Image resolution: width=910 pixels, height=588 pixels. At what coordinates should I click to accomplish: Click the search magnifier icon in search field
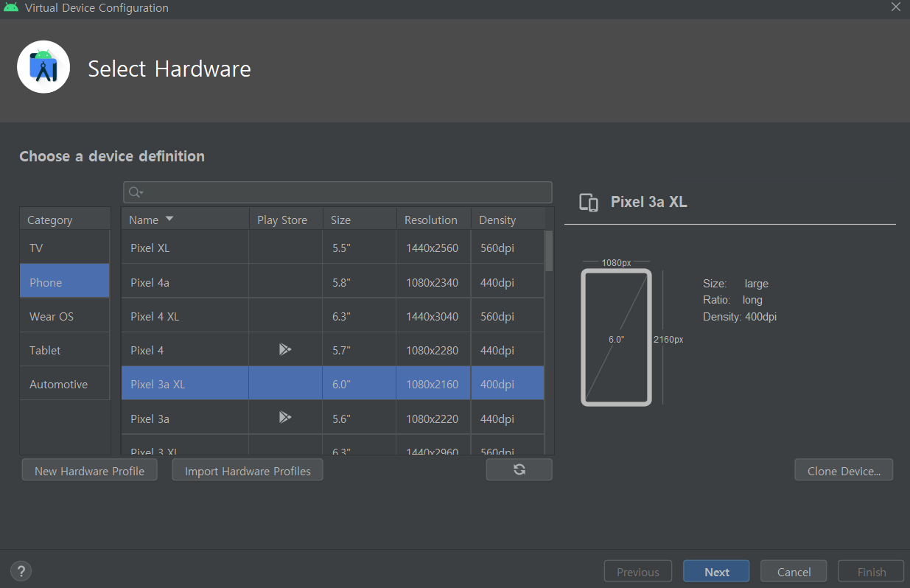pyautogui.click(x=136, y=192)
